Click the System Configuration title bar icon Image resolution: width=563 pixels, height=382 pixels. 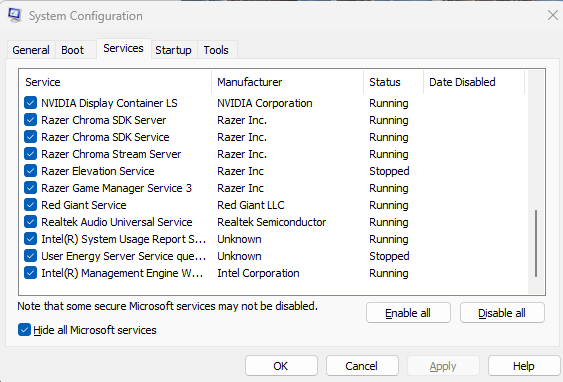point(15,15)
